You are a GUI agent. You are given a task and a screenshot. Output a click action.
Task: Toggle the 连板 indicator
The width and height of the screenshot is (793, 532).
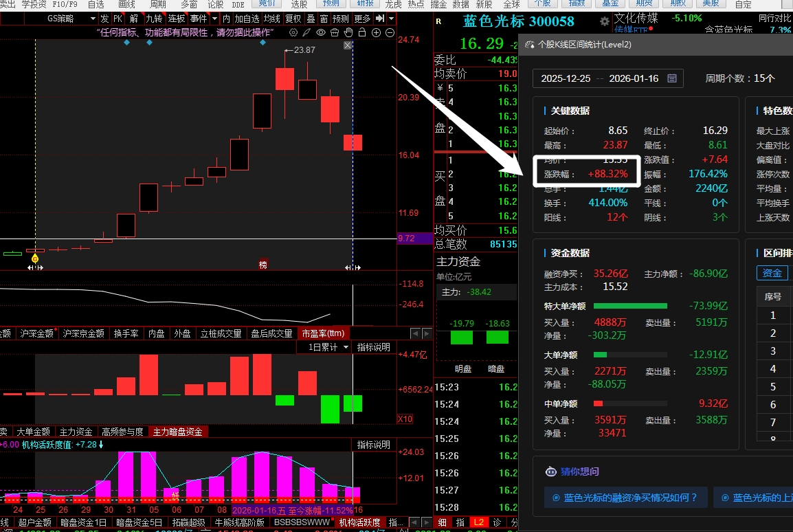coord(177,19)
